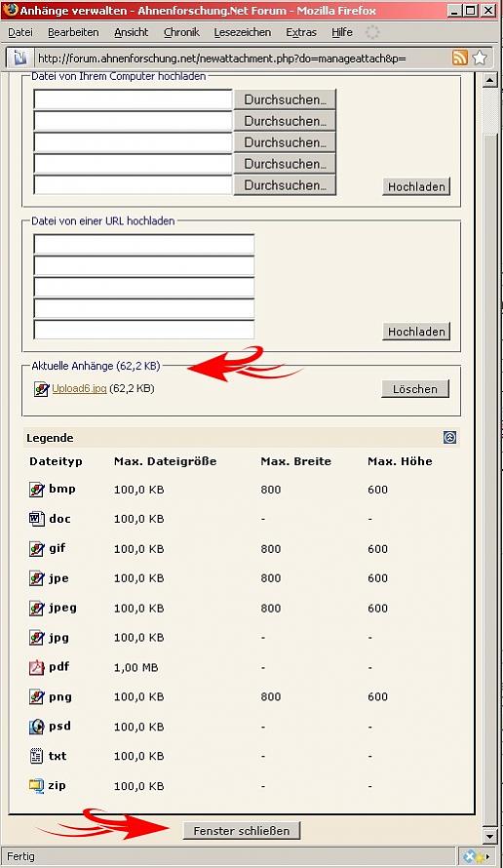Open the Lesezeichen menu

(x=243, y=32)
